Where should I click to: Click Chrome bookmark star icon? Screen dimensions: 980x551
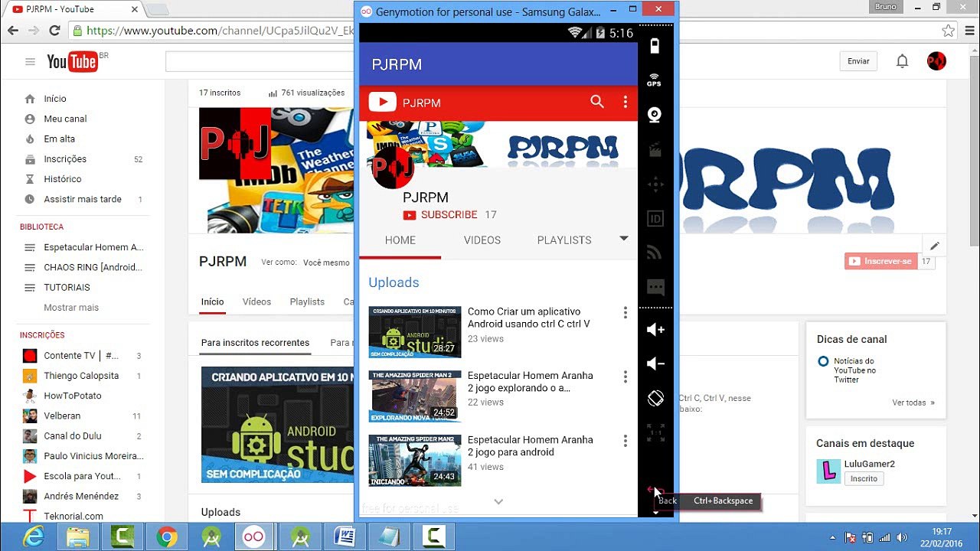948,31
